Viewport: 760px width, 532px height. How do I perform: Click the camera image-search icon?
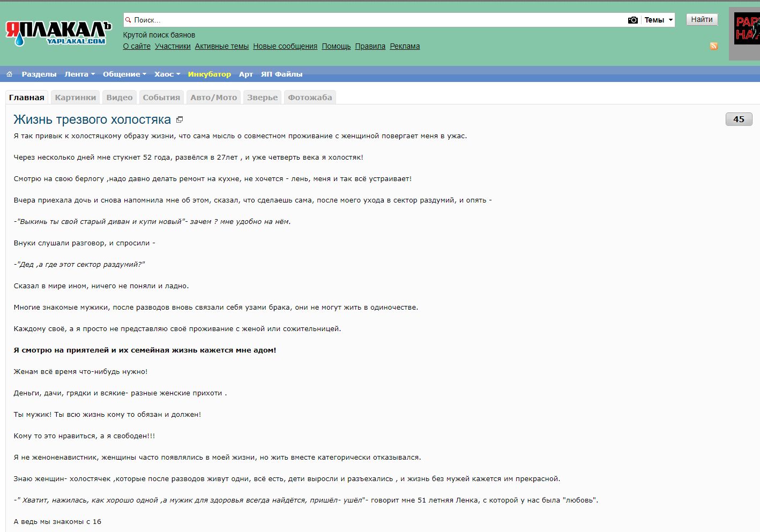[x=633, y=20]
